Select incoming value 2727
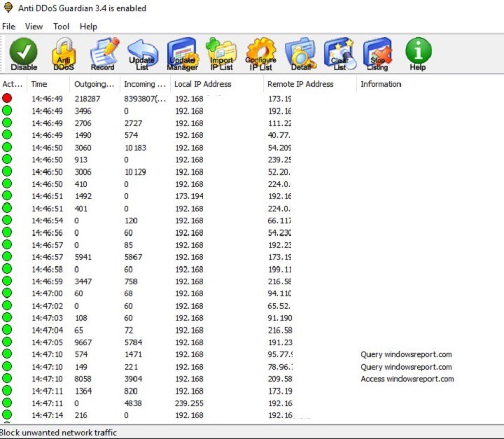This screenshot has width=504, height=439. click(x=133, y=123)
